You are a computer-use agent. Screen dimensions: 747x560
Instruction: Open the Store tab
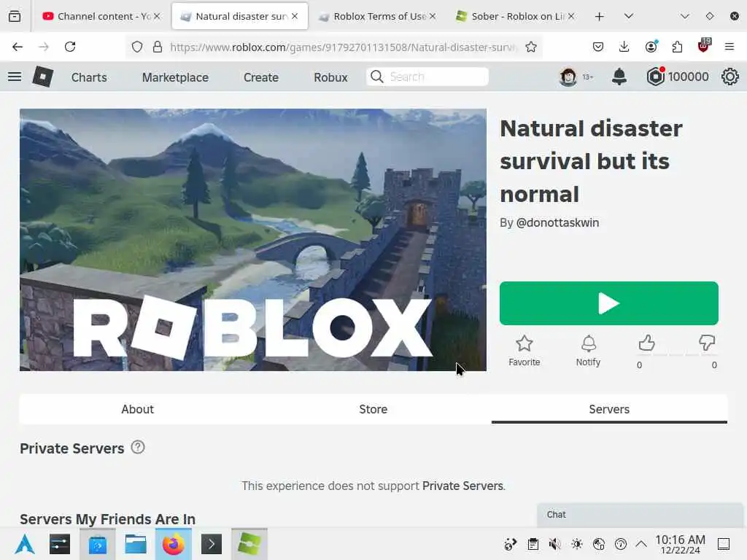click(373, 409)
